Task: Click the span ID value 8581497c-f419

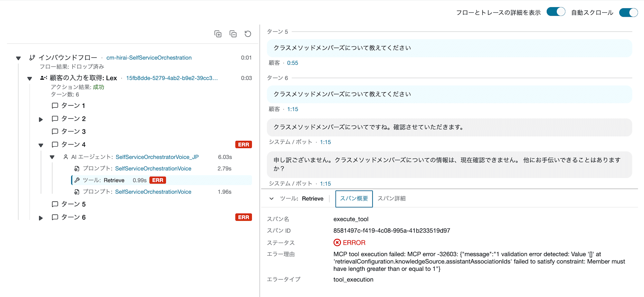Action: click(392, 231)
